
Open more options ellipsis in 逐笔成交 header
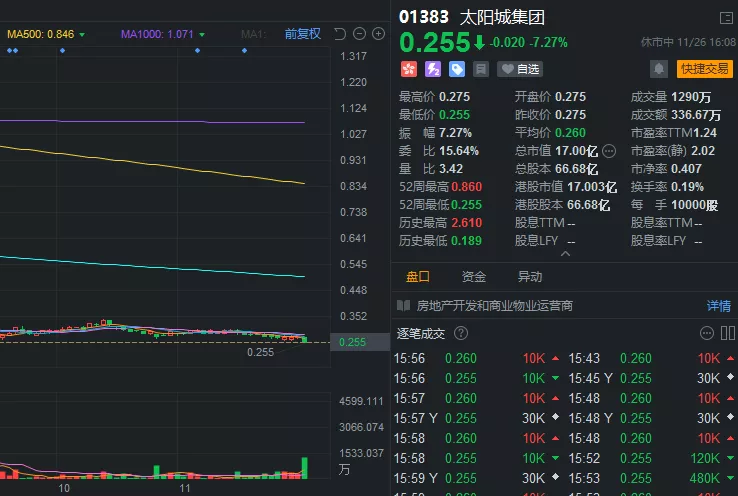(707, 333)
